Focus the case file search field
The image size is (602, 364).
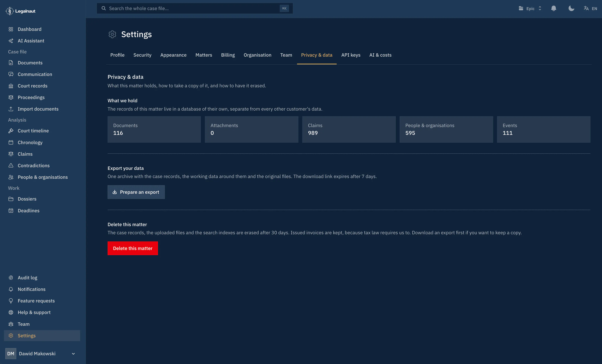[195, 8]
